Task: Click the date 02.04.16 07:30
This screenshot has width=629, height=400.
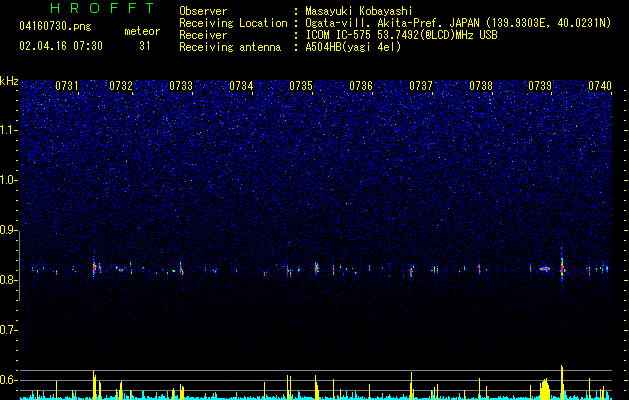Action: click(61, 46)
